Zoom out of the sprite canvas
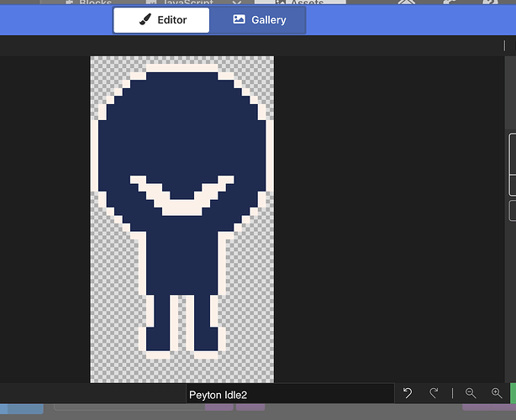 pos(471,393)
